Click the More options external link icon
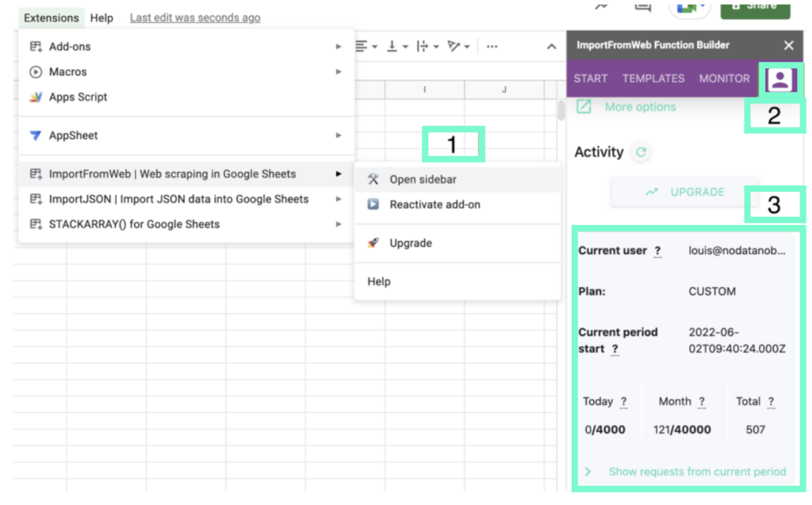The image size is (812, 505). click(x=584, y=106)
